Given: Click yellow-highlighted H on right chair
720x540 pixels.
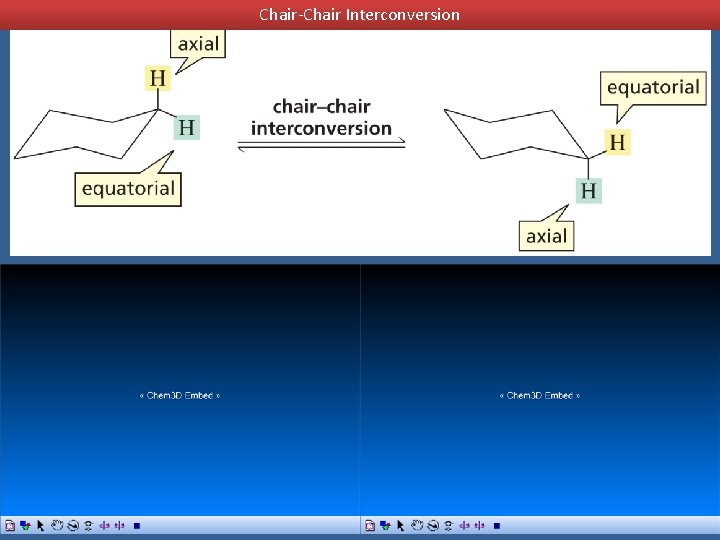Looking at the screenshot, I should pyautogui.click(x=618, y=142).
